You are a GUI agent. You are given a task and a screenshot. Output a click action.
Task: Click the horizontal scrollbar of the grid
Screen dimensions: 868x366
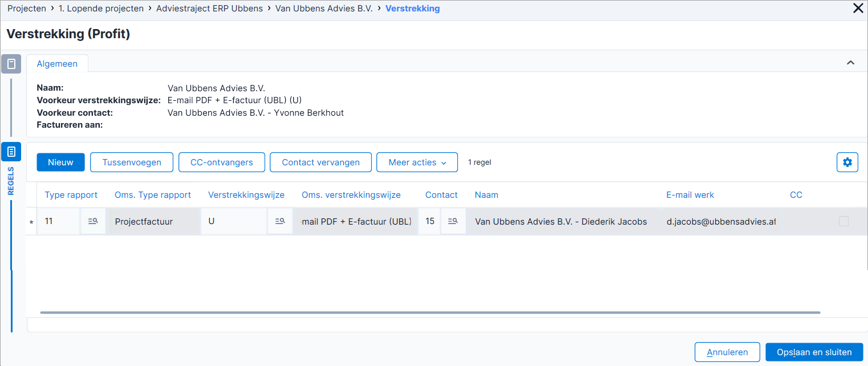click(430, 312)
